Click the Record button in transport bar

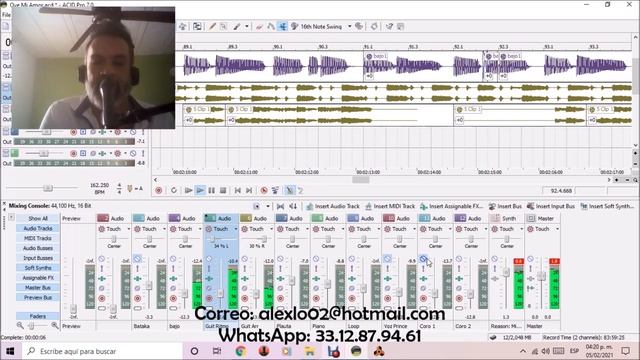point(159,191)
